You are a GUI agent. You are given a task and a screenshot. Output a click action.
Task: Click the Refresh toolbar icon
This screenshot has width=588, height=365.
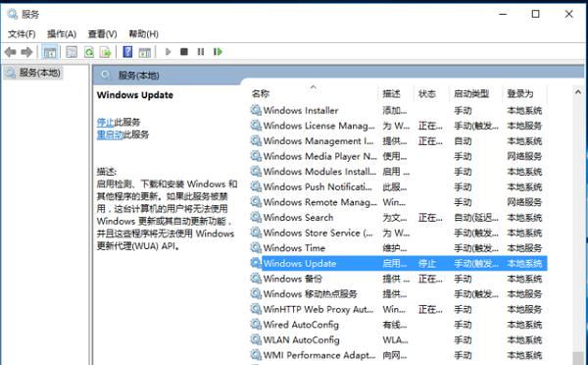tap(89, 52)
